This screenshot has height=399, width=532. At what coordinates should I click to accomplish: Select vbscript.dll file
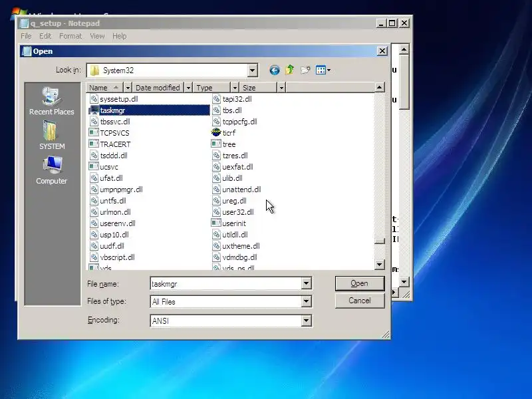(x=112, y=257)
